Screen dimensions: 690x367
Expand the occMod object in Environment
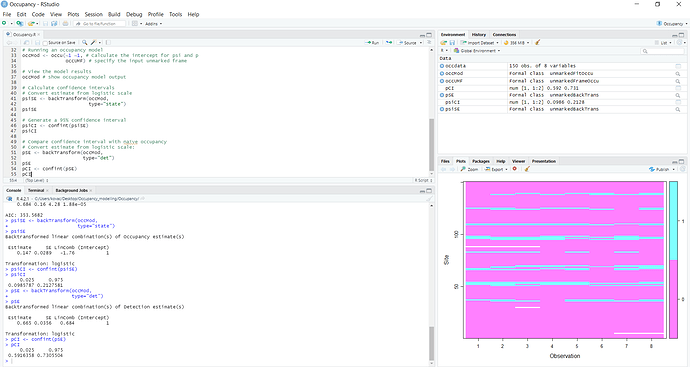(x=442, y=73)
